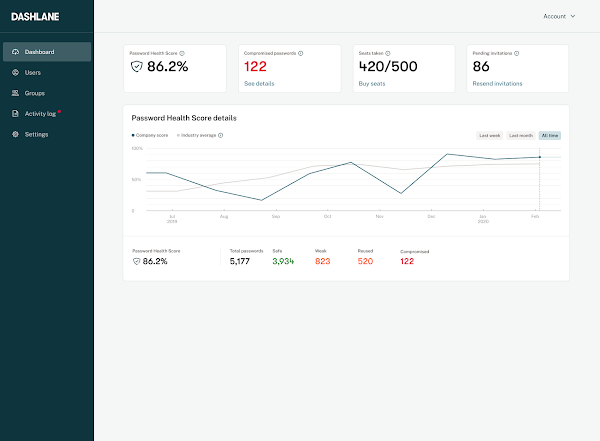Select the All time range
Viewport: 600px width, 441px height.
[x=550, y=136]
